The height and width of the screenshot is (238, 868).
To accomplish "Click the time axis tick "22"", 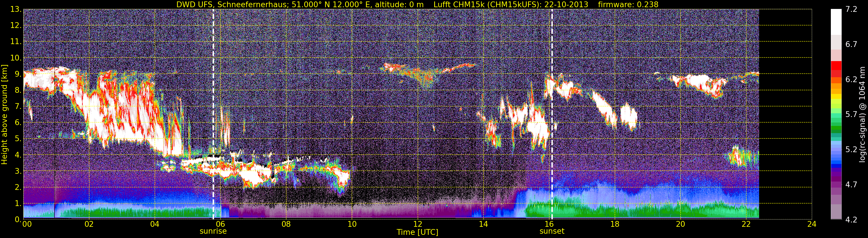I will (746, 224).
